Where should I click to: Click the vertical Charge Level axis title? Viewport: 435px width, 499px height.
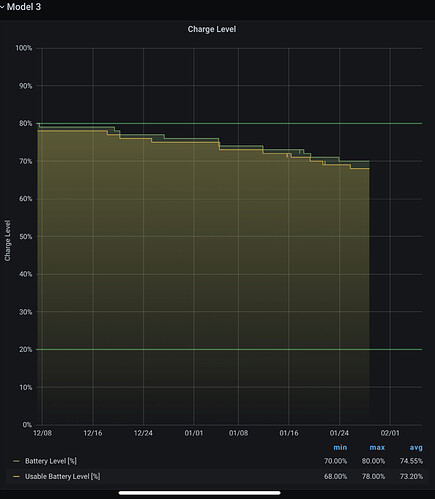7,240
